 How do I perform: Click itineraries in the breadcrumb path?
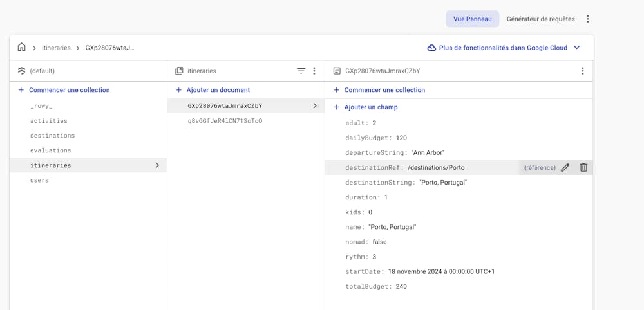[56, 48]
